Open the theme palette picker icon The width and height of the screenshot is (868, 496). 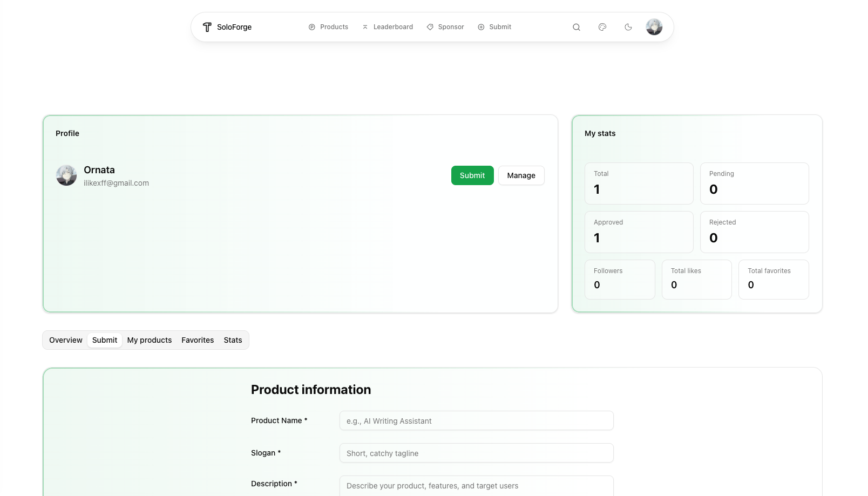click(x=602, y=26)
